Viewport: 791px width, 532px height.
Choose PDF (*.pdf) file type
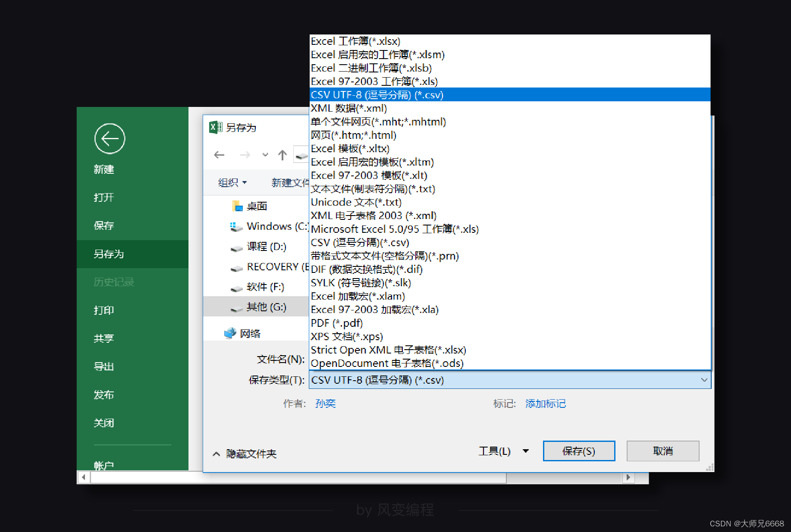510,323
